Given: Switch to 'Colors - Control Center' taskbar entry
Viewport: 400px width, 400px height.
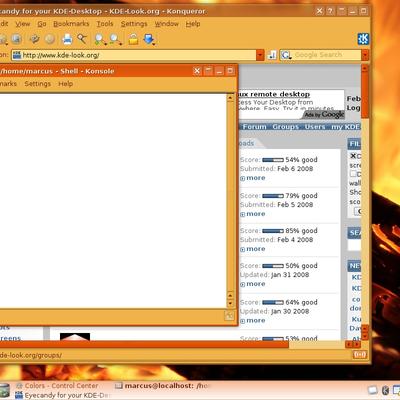Looking at the screenshot, I should click(57, 386).
